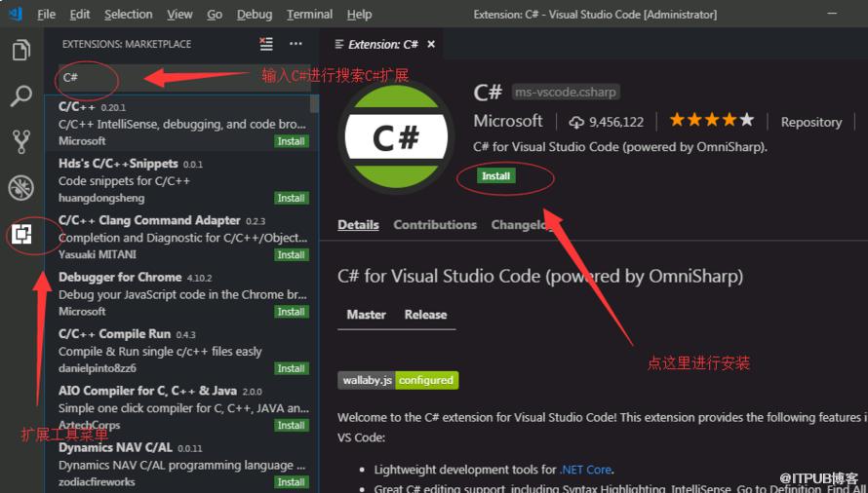The height and width of the screenshot is (493, 868).
Task: Click the star rating of C# extension
Action: [711, 120]
